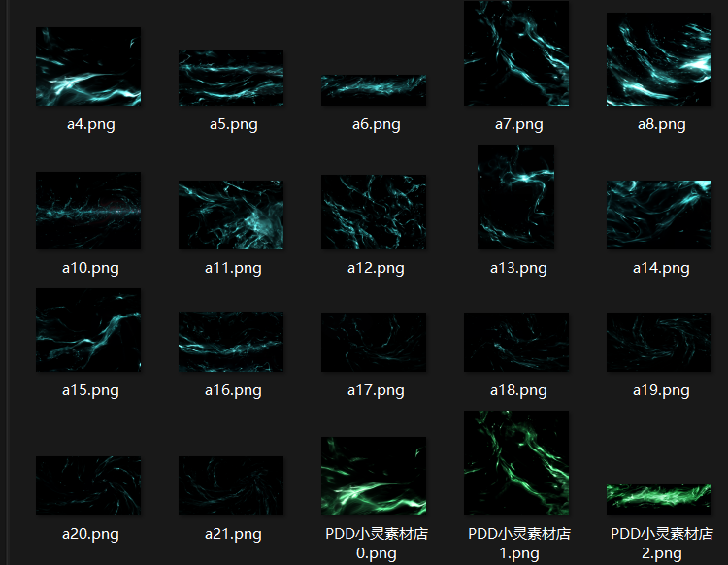The height and width of the screenshot is (565, 728).
Task: Select the a11.png thumbnail
Action: (x=231, y=215)
